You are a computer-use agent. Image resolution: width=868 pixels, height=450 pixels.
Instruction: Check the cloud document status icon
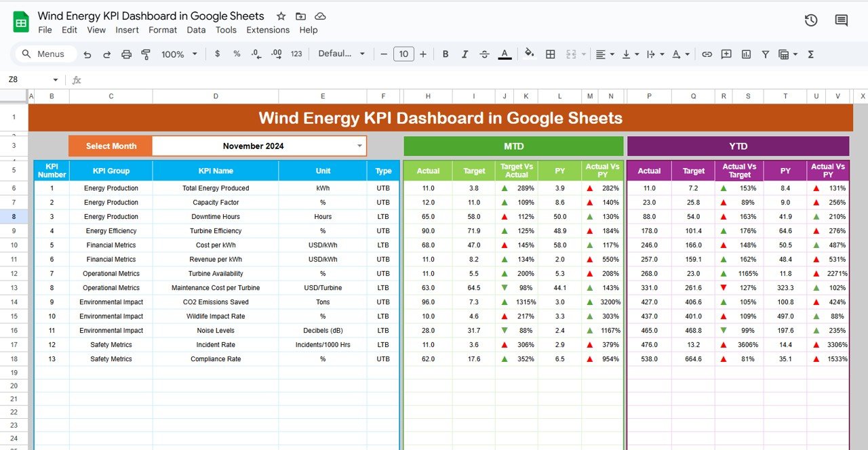[321, 16]
